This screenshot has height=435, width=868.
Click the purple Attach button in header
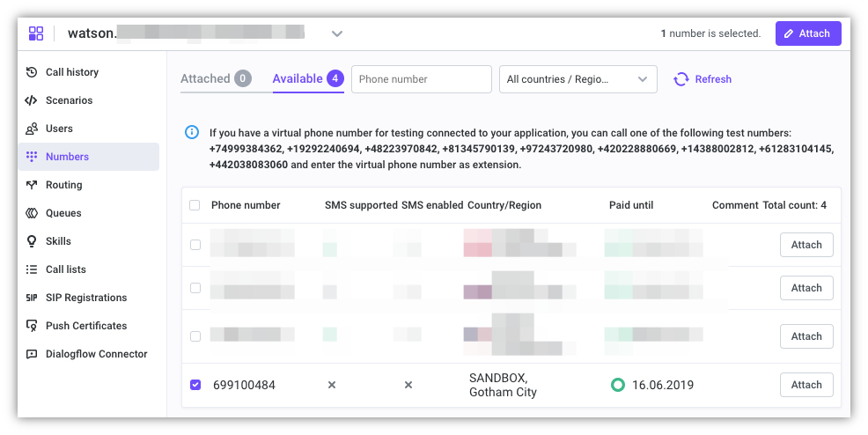tap(807, 33)
